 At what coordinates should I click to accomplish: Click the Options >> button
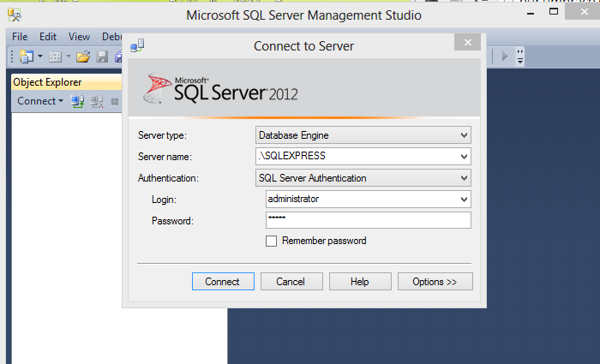(x=435, y=282)
